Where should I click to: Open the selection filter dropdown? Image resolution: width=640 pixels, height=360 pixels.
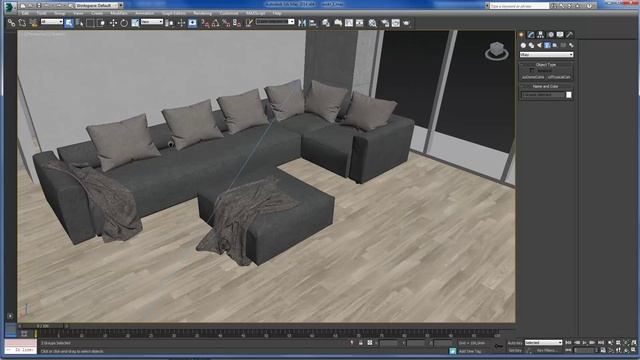(52, 22)
